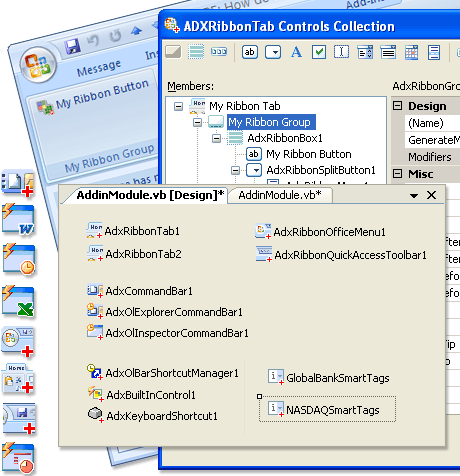Viewport: 460px width, 476px height.
Task: Select My Ribbon Button tree item
Action: [309, 154]
